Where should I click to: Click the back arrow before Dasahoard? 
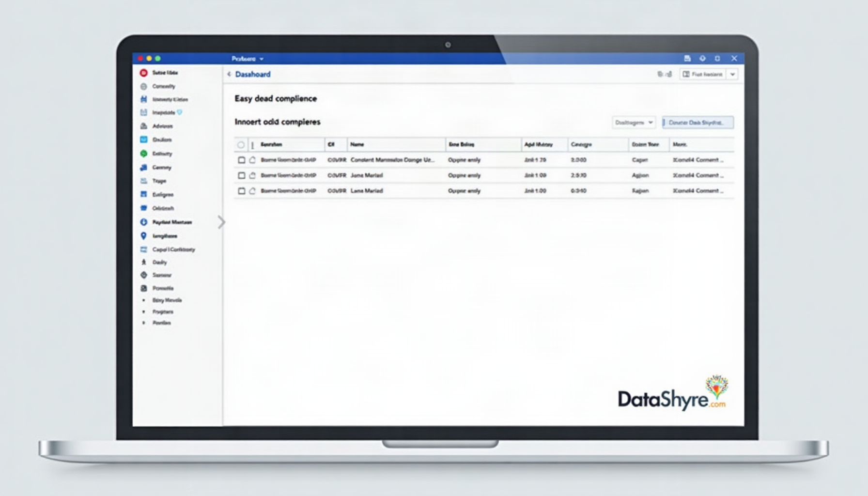pyautogui.click(x=229, y=74)
